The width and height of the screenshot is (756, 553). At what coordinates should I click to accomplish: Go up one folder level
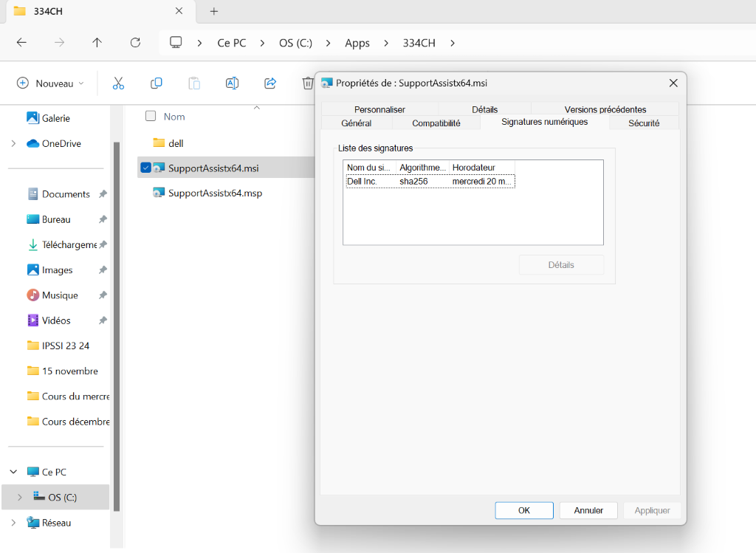[x=97, y=42]
